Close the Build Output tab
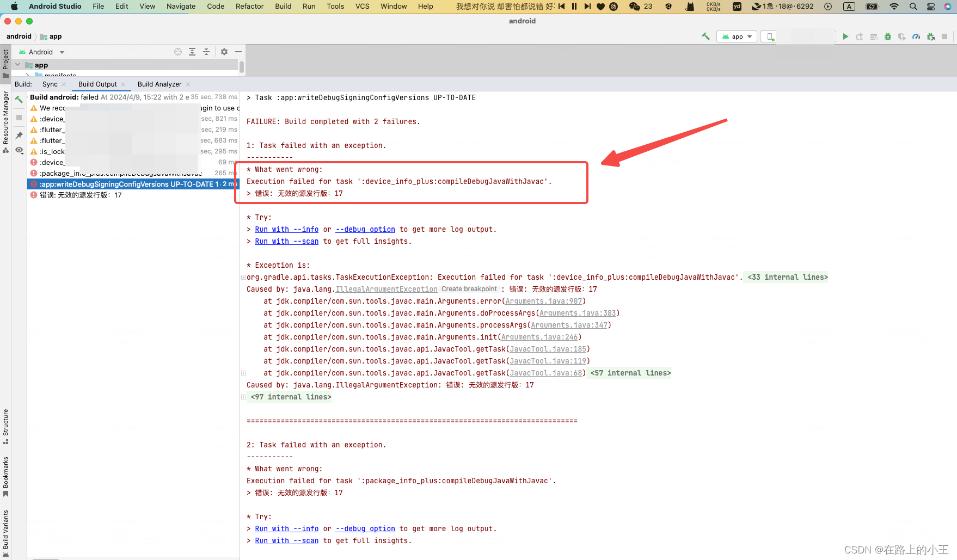 (123, 84)
